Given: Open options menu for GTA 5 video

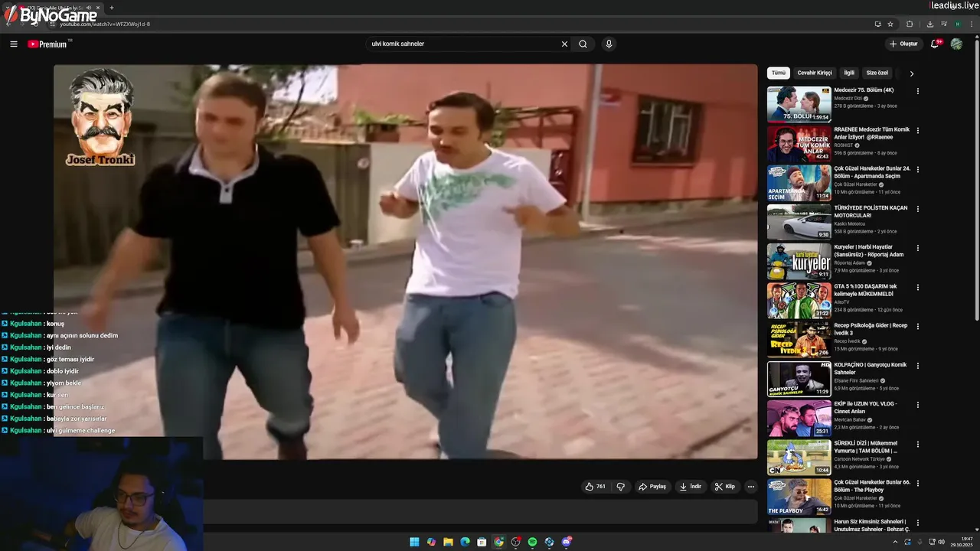Looking at the screenshot, I should point(918,287).
